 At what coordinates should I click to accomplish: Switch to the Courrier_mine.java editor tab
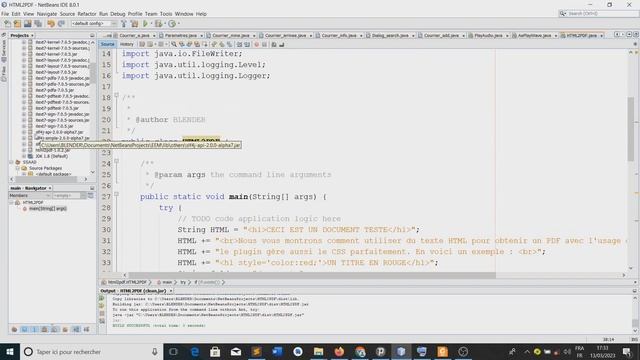click(x=231, y=36)
